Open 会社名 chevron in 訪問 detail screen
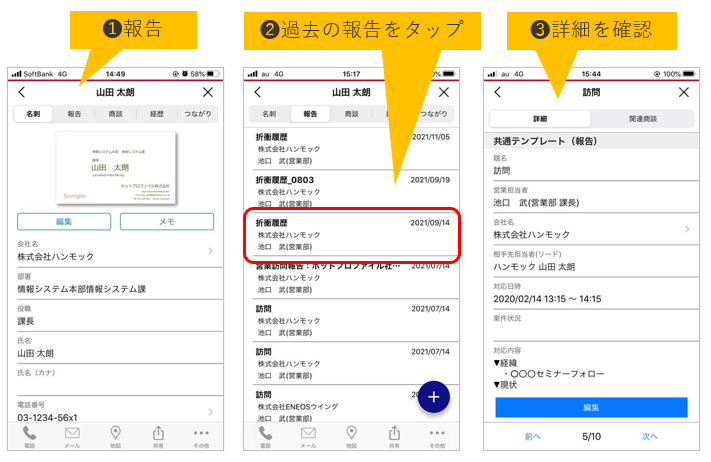 (x=687, y=229)
